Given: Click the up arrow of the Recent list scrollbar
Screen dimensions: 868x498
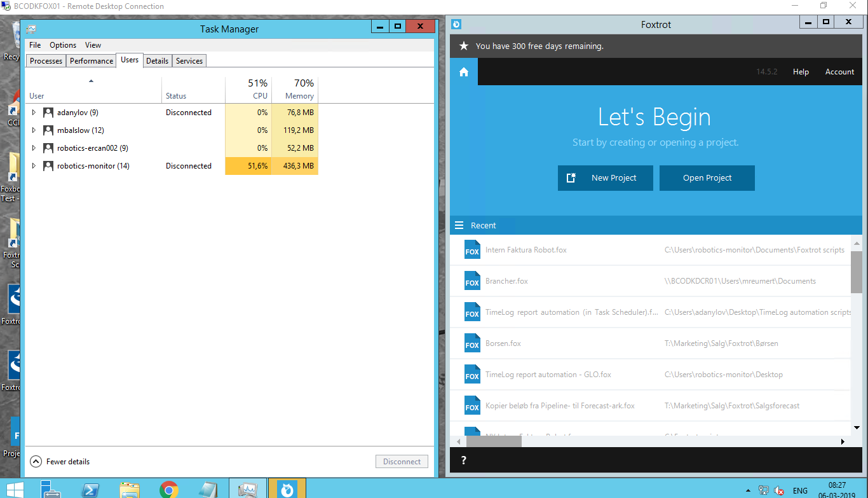Looking at the screenshot, I should tap(857, 243).
